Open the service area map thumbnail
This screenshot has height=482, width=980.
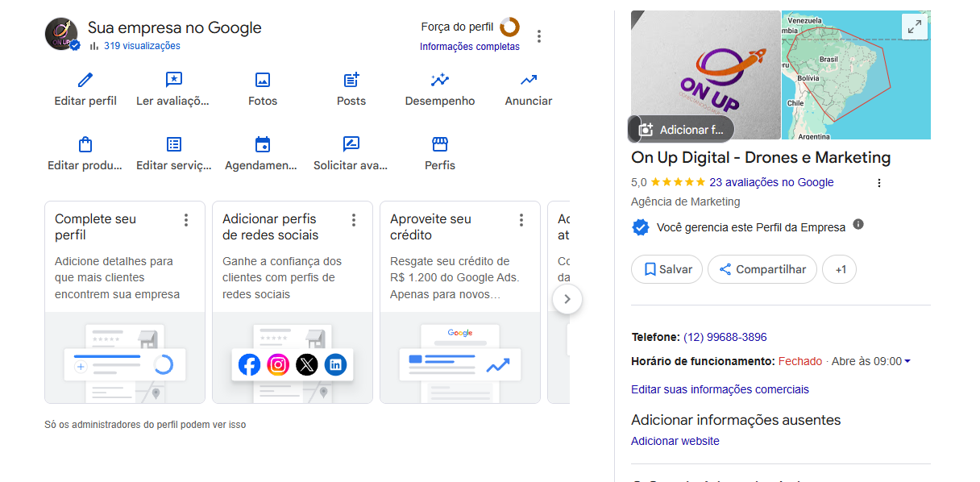(857, 75)
